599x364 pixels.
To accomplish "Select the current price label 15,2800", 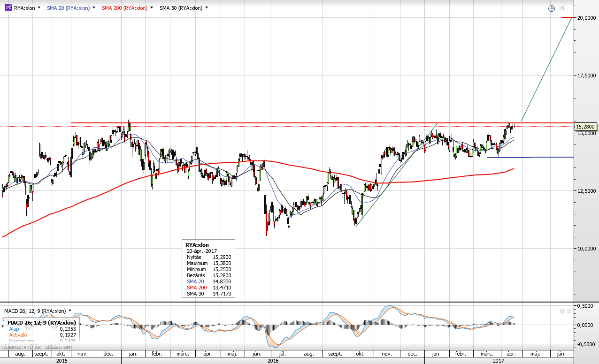I will pyautogui.click(x=585, y=127).
